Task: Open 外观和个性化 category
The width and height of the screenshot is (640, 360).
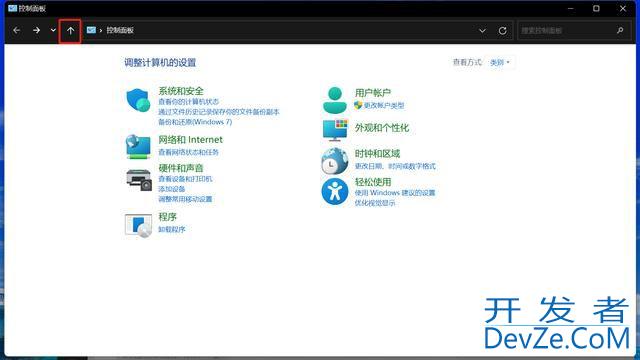Action: 382,128
